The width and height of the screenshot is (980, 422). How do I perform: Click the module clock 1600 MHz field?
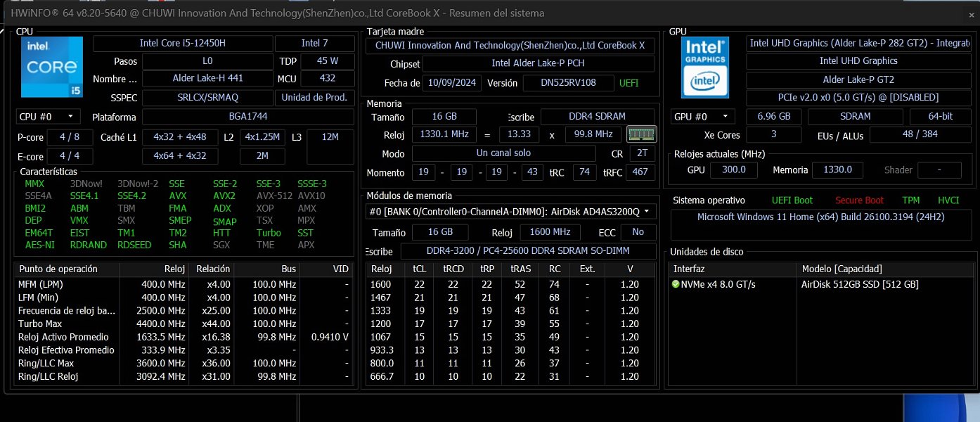550,232
